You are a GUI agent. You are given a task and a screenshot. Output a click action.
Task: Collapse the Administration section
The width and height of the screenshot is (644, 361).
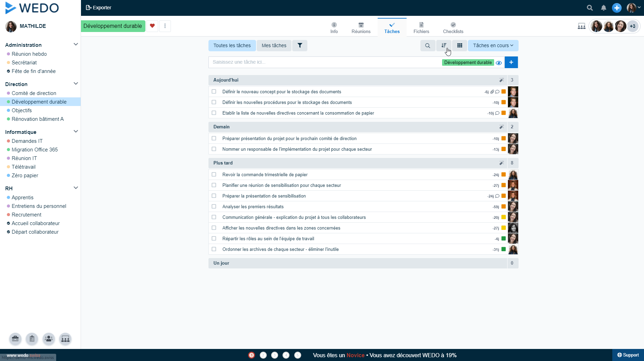76,45
